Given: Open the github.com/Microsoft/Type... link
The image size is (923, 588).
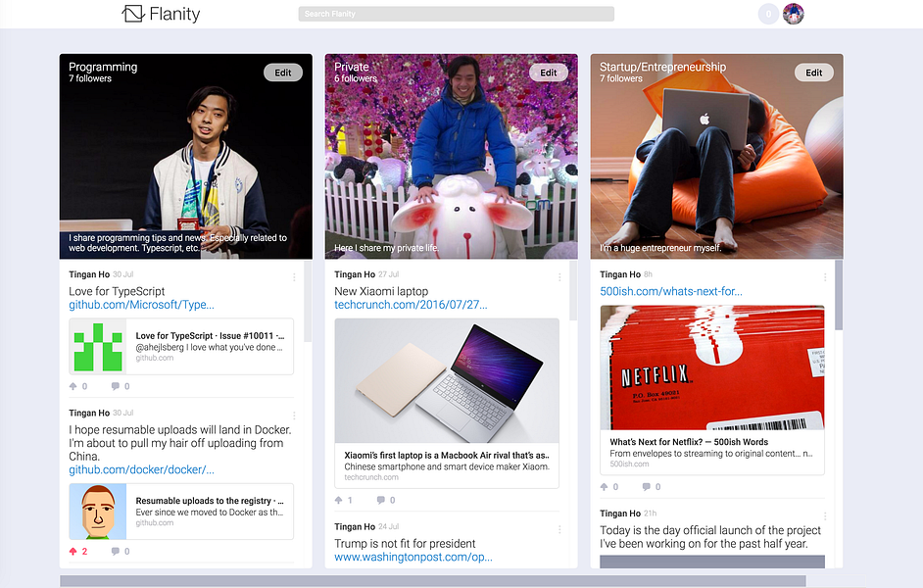Looking at the screenshot, I should coord(141,305).
